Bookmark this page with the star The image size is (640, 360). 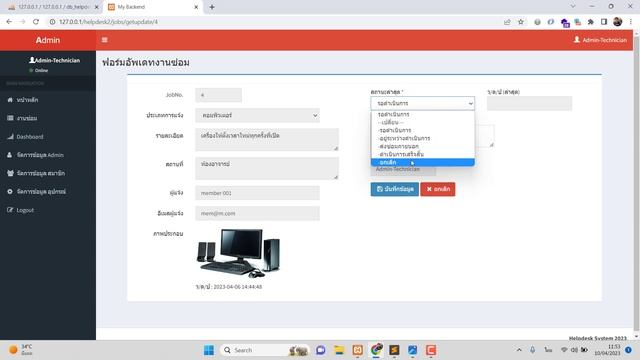(521, 22)
